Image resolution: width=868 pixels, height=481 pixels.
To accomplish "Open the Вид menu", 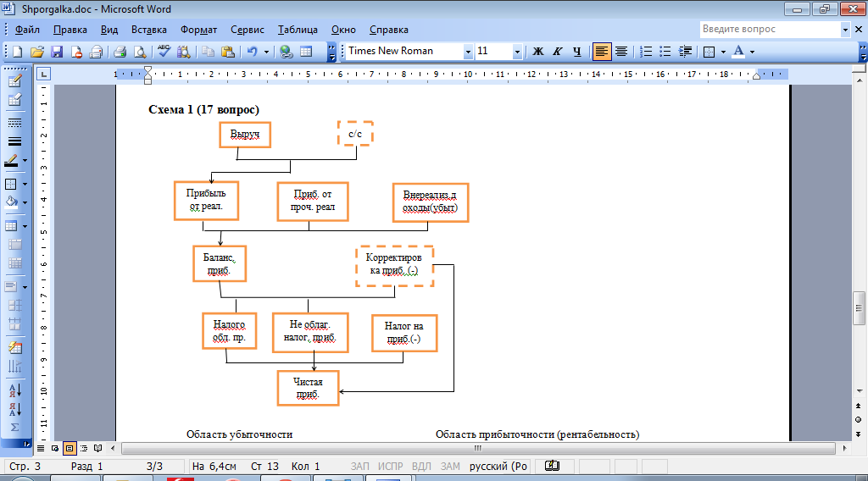I will [109, 30].
